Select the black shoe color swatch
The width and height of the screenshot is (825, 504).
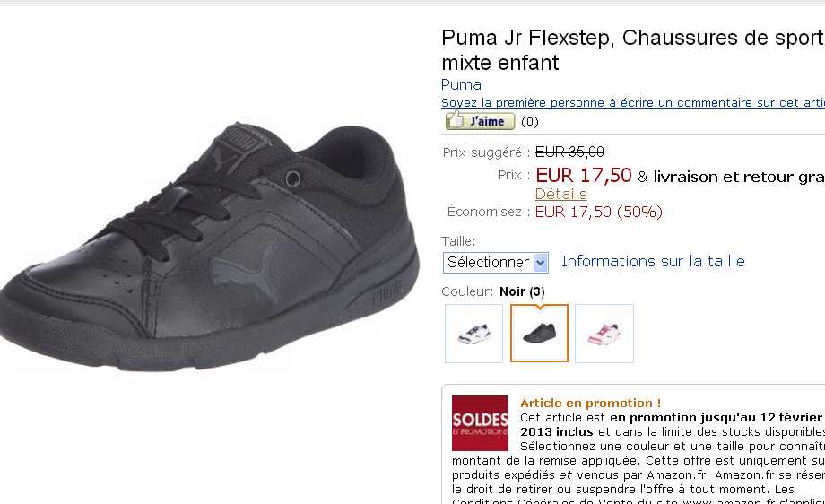[539, 333]
